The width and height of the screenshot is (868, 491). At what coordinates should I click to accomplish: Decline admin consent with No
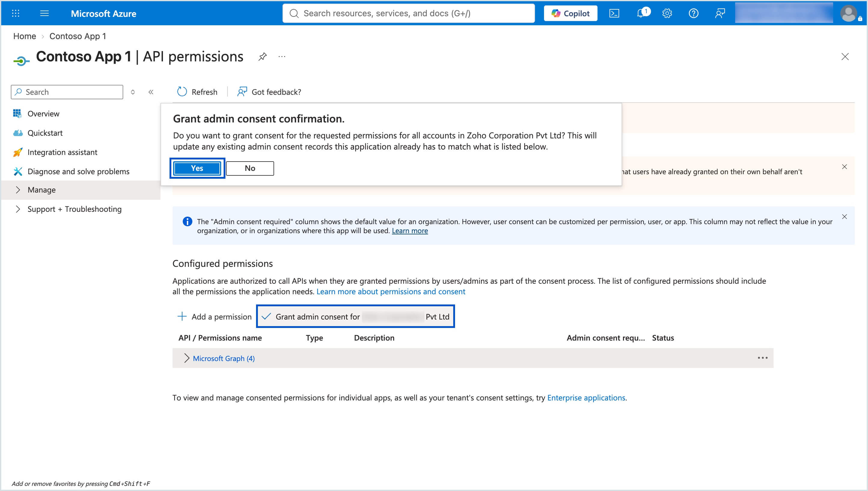point(250,168)
